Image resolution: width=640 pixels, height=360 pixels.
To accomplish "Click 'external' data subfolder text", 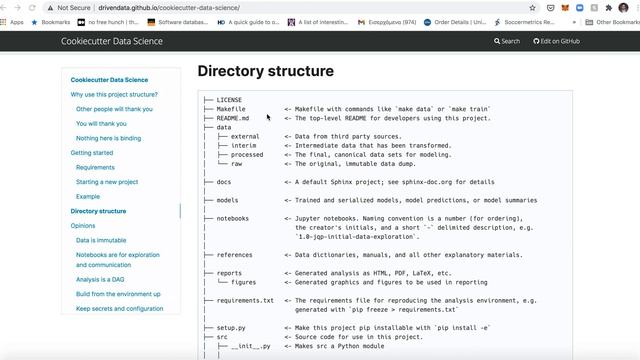I will tap(245, 136).
